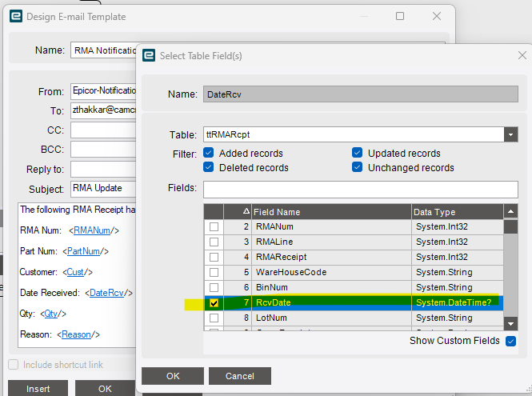532x396 pixels.
Task: Uncheck the RcvDate field row checkbox
Action: click(214, 302)
